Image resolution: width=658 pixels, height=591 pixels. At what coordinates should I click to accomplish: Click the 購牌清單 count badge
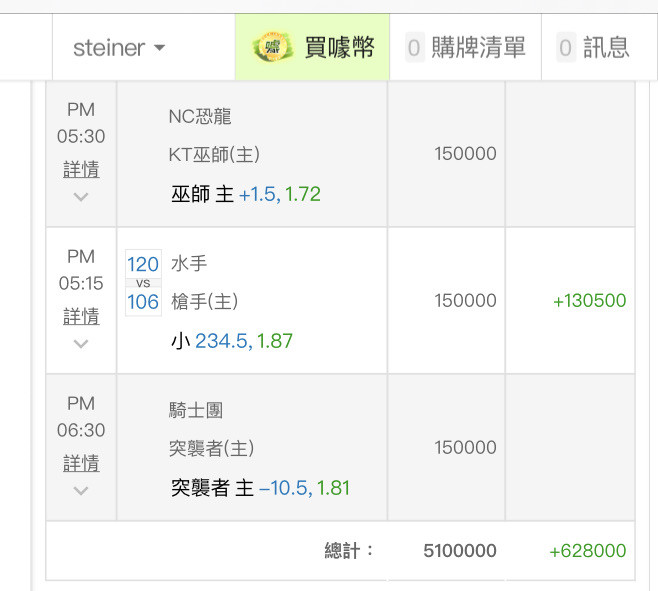tap(414, 47)
